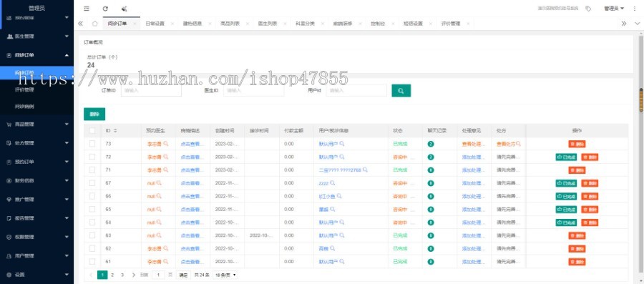The image size is (644, 284).
Task: Sort the table by the ID column arrows
Action: [115, 130]
